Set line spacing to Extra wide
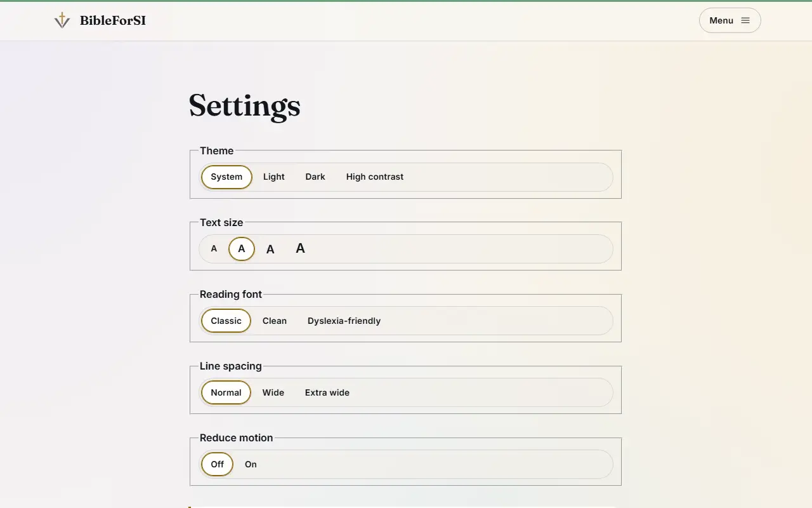812x508 pixels. click(x=327, y=392)
